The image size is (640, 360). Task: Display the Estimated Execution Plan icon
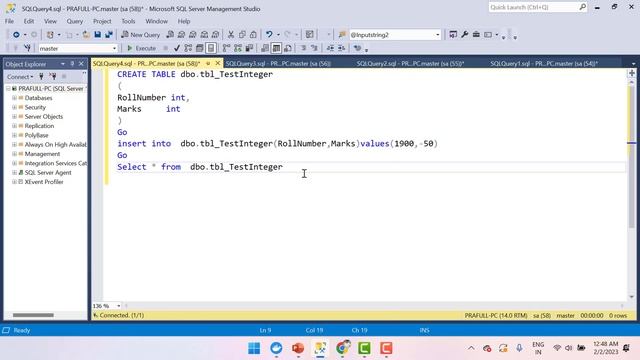pos(188,48)
